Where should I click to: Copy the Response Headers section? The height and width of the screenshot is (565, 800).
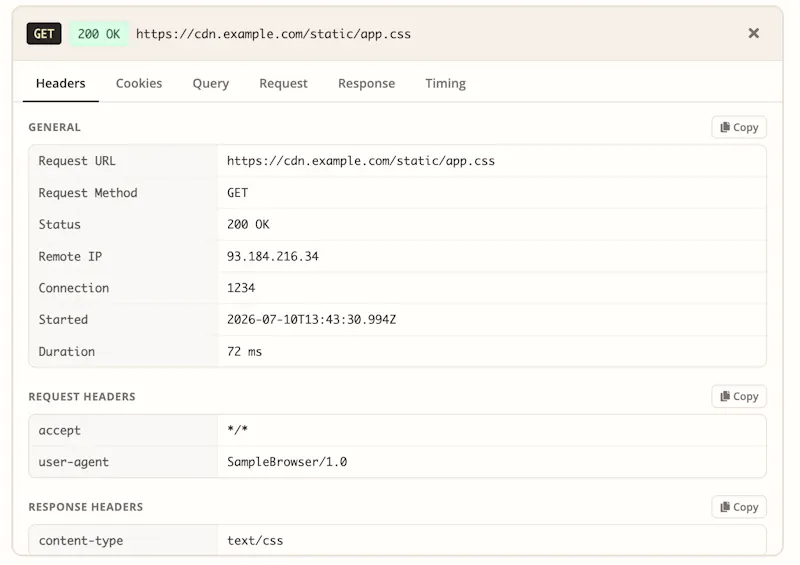click(739, 507)
